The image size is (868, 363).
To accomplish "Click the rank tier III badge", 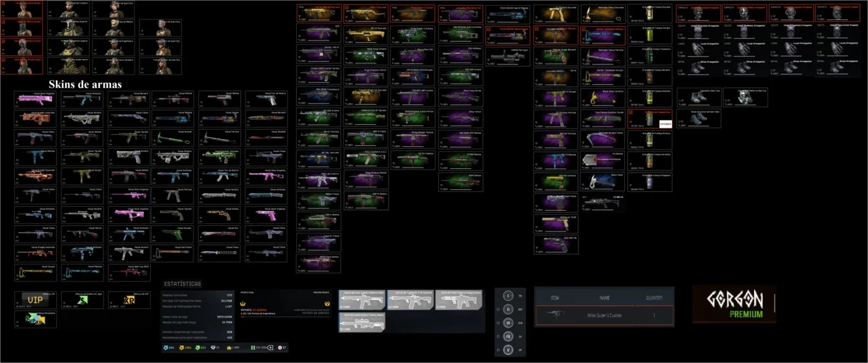I will point(508,323).
